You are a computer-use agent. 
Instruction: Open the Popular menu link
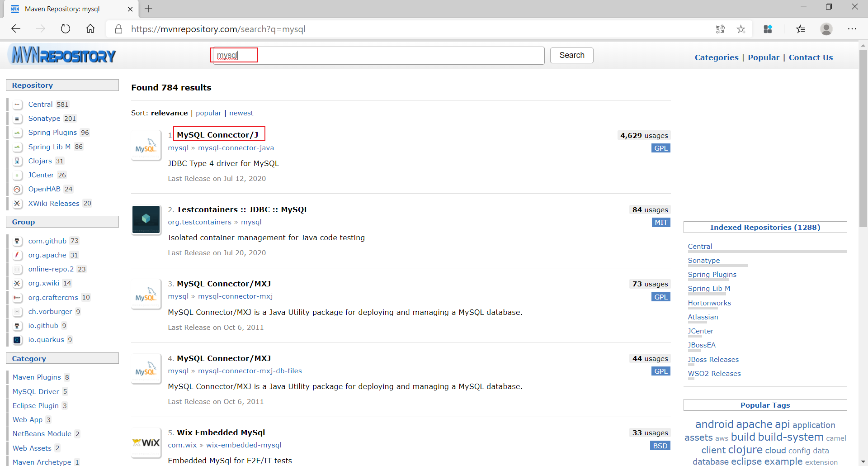click(764, 57)
